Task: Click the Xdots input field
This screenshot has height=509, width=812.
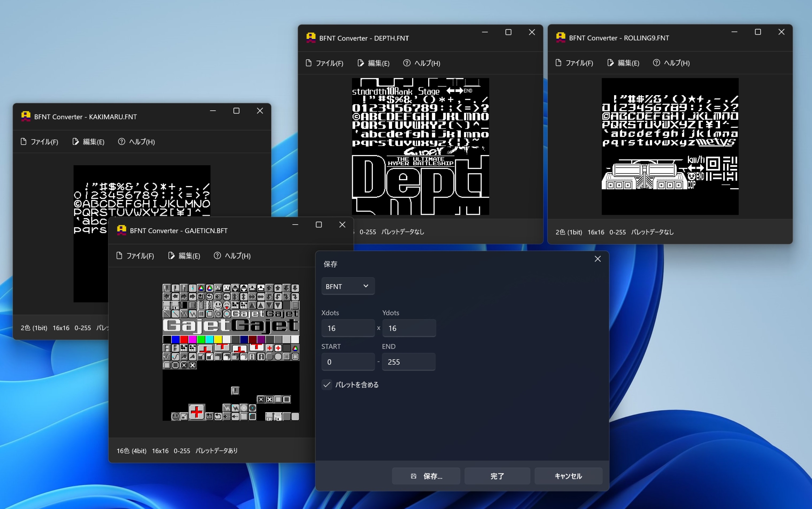Action: pos(348,328)
